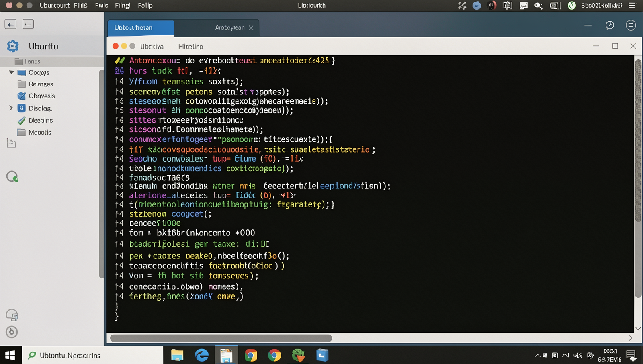Switch to the Ubtouthonan tab

click(141, 28)
